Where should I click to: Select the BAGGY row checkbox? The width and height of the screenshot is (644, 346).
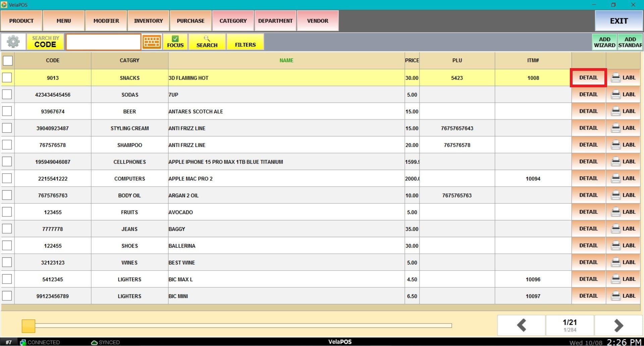click(7, 229)
